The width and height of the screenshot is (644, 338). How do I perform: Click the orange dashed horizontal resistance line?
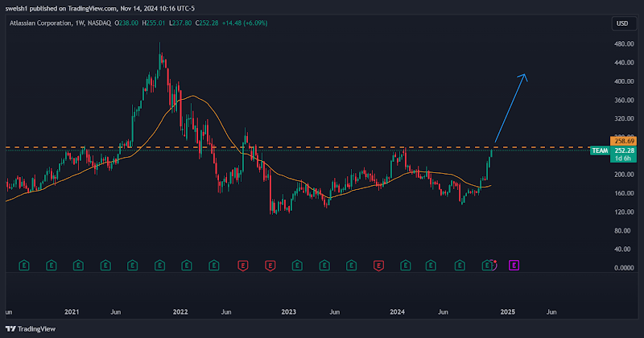[x=297, y=147]
